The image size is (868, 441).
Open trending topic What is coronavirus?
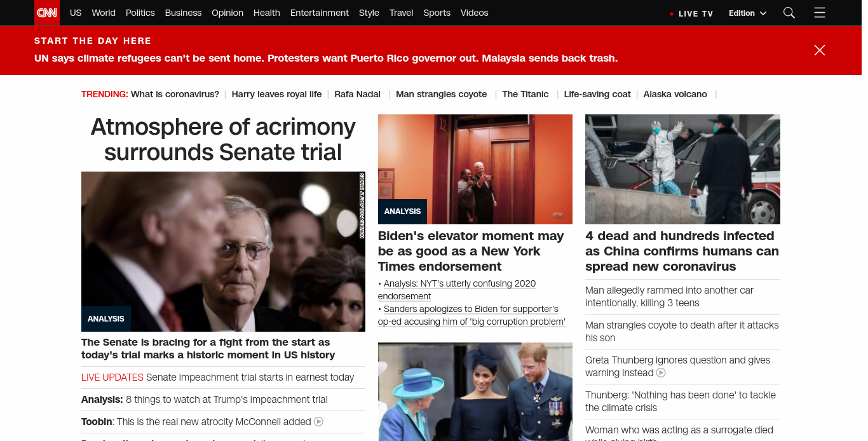(x=175, y=94)
